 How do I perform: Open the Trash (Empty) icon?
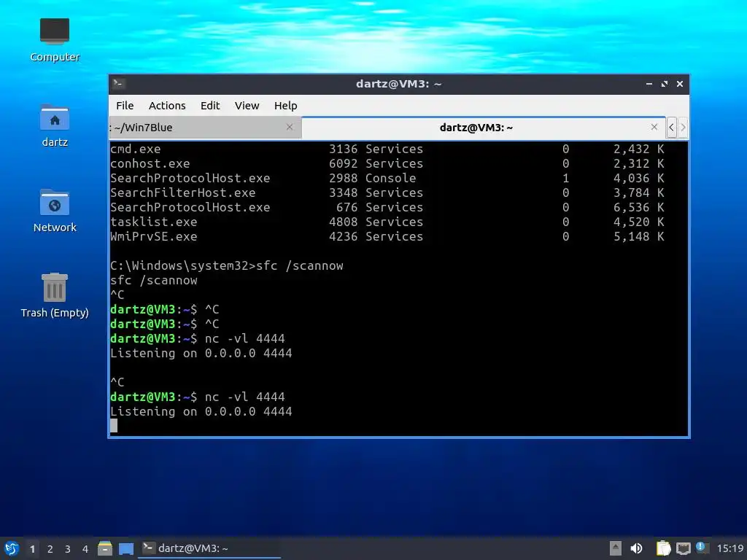[54, 295]
